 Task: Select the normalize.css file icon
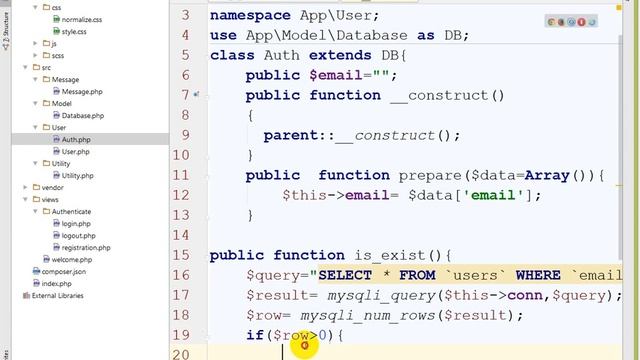(56, 19)
